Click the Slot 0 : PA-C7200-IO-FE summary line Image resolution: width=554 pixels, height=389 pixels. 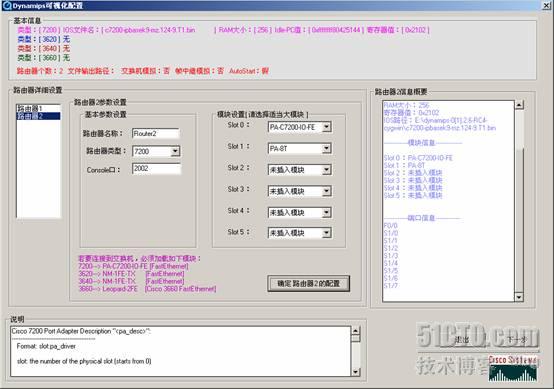coord(418,158)
